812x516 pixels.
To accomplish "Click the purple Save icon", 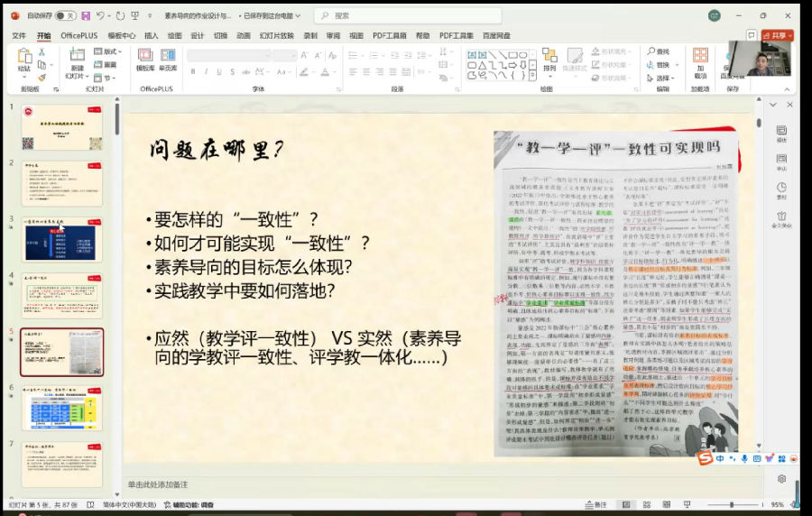I will [85, 15].
